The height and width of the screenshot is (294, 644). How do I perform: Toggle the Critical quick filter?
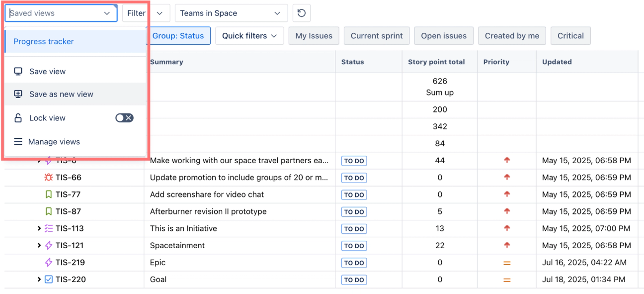coord(570,36)
